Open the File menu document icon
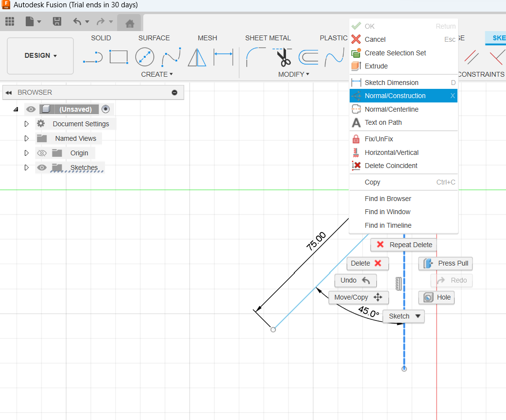The width and height of the screenshot is (506, 420). [30, 22]
